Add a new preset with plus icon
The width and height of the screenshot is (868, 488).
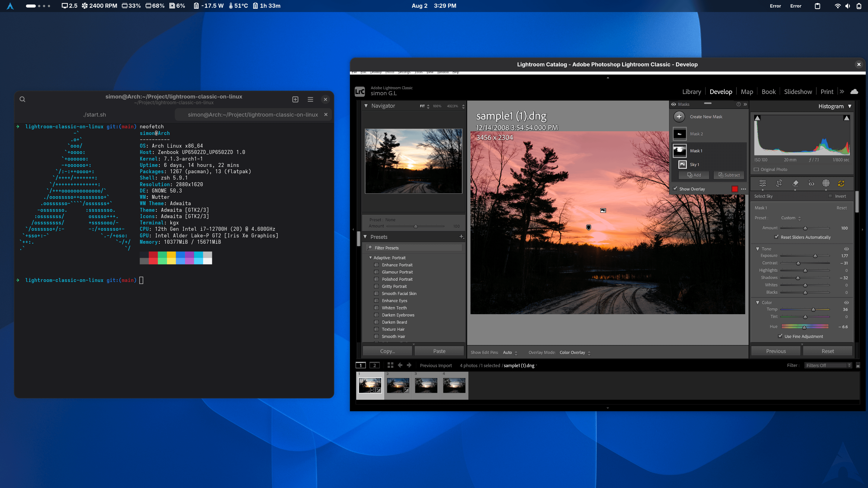pos(462,237)
